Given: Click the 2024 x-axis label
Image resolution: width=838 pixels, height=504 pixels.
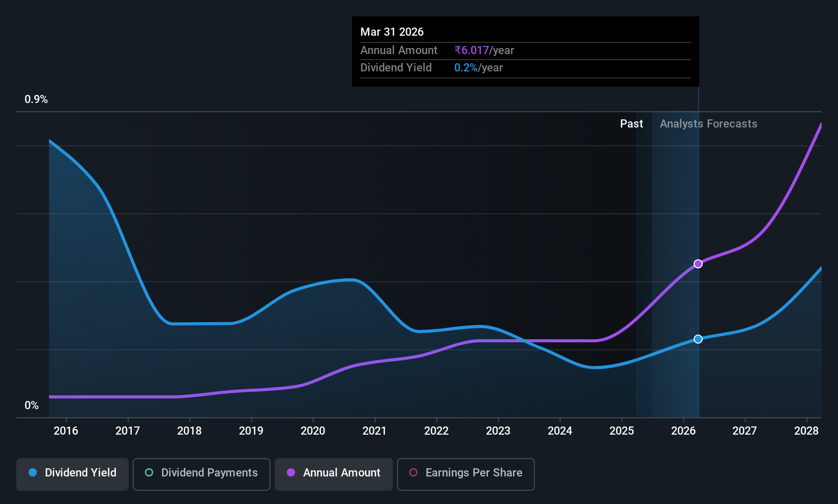Looking at the screenshot, I should (x=560, y=431).
